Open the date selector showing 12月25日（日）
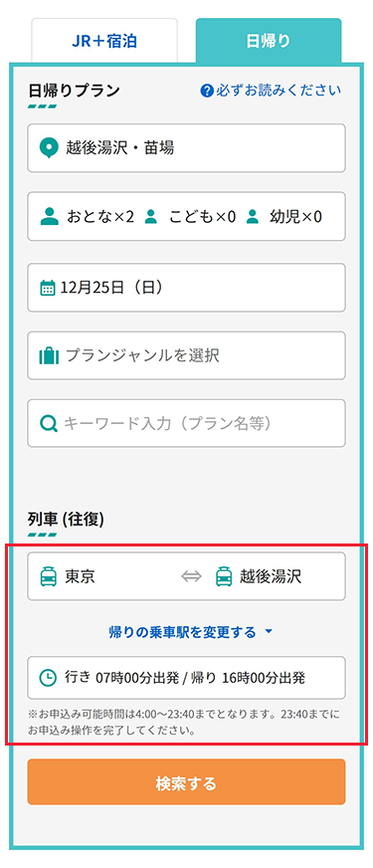This screenshot has width=373, height=868. (187, 288)
